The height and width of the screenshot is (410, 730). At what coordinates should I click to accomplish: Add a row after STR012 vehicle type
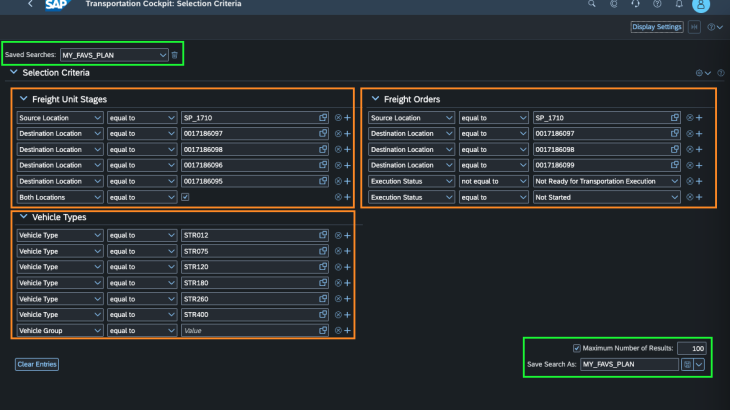click(x=347, y=235)
